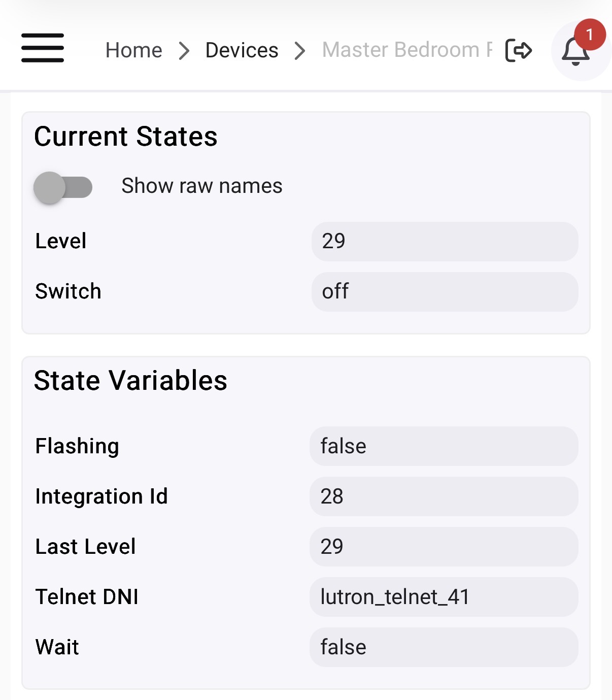Click the red notification count badge
The height and width of the screenshot is (700, 612).
tap(589, 35)
